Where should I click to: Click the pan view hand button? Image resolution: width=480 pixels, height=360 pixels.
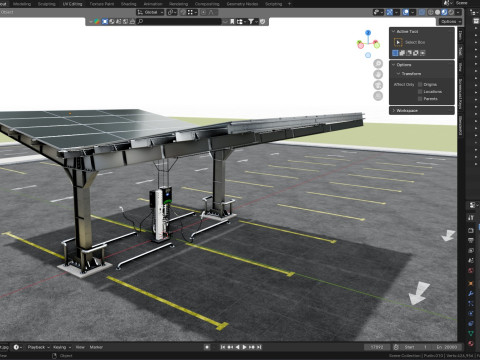[x=378, y=74]
